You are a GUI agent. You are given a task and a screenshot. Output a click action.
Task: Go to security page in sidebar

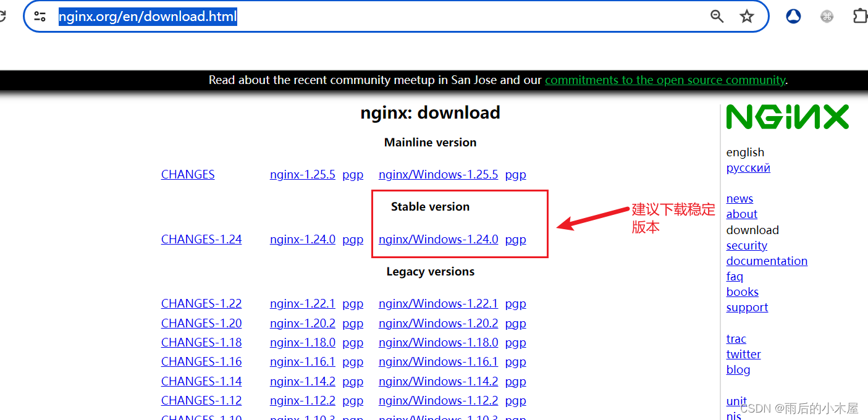point(747,246)
